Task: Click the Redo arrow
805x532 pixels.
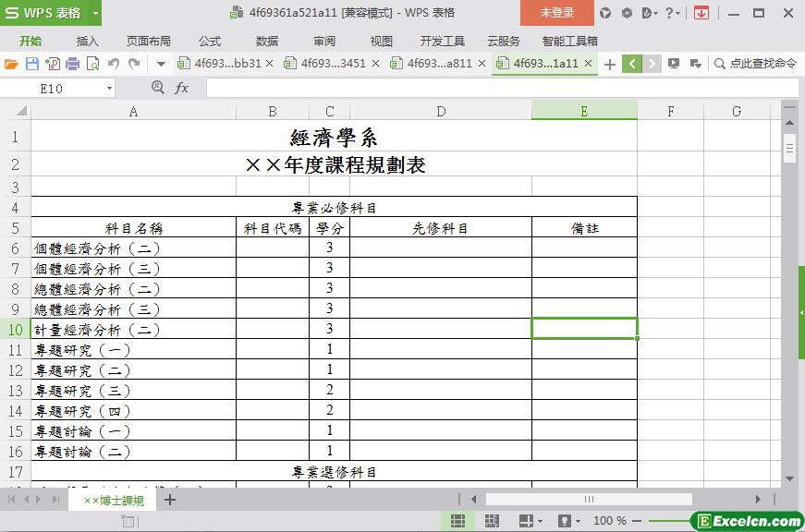Action: pos(134,64)
